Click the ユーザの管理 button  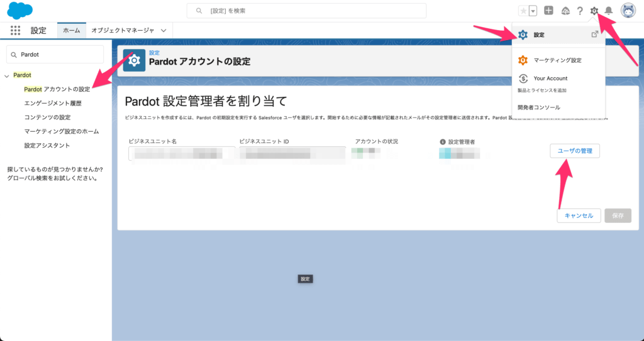coord(575,151)
